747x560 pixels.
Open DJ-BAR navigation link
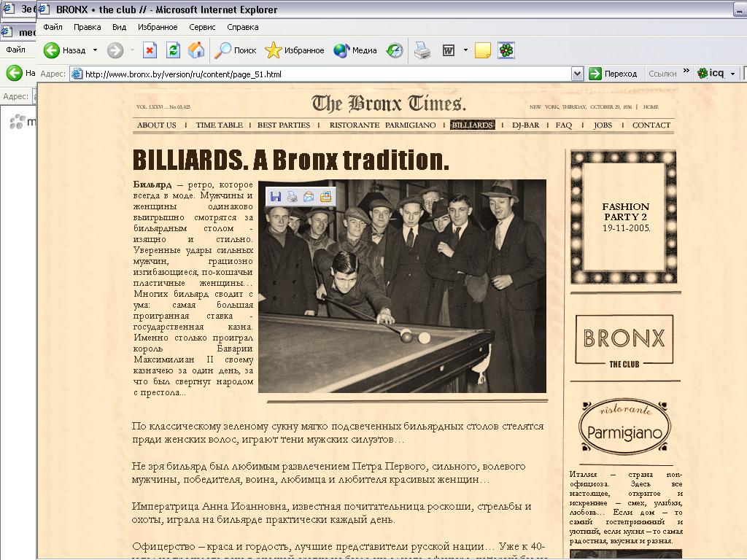525,125
